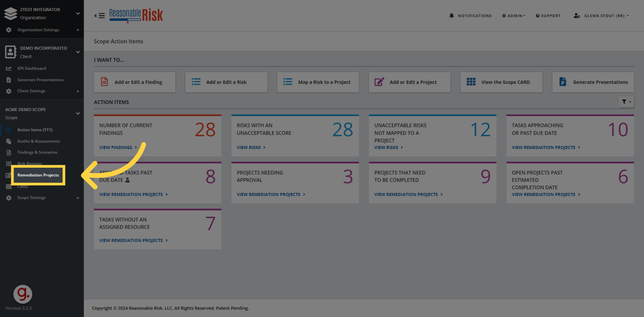Open Generate Presentations in sidebar
The height and width of the screenshot is (317, 644).
pos(40,80)
